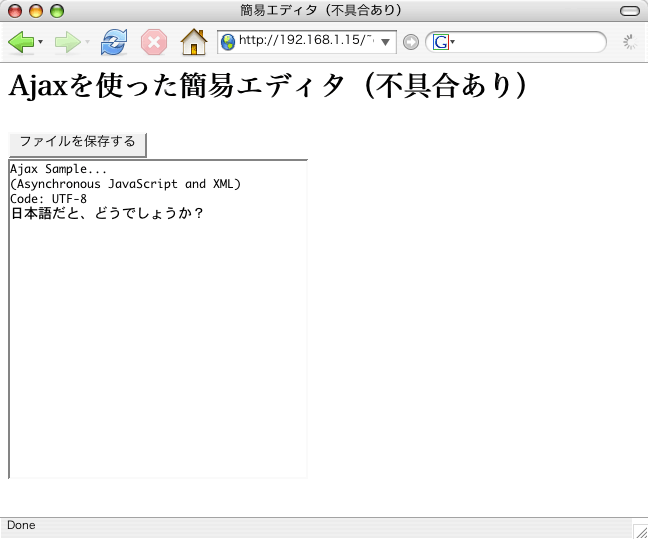
Task: Click the window resize grip corner
Action: click(x=641, y=532)
